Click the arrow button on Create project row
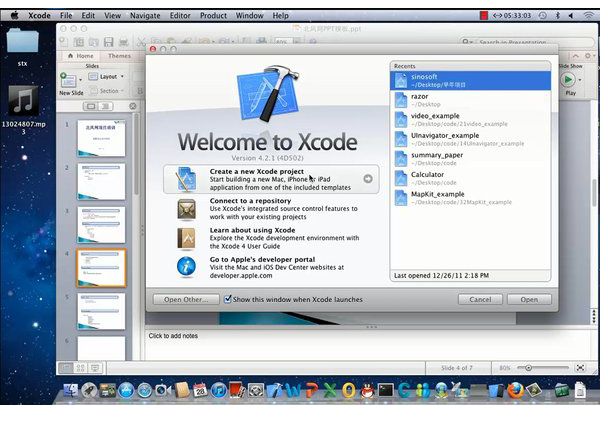The height and width of the screenshot is (421, 608). pyautogui.click(x=368, y=179)
